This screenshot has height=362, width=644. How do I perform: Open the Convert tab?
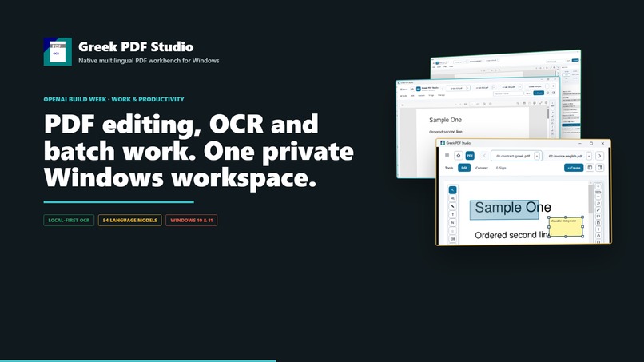482,168
